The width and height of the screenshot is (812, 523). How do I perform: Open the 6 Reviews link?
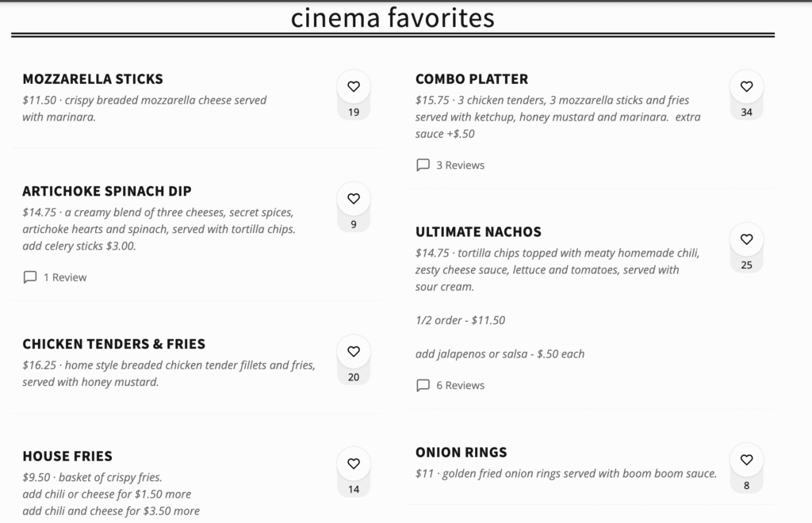click(460, 386)
